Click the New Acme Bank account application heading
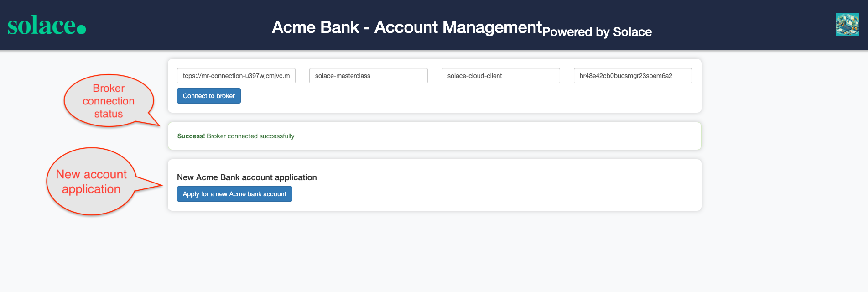Image resolution: width=868 pixels, height=292 pixels. pyautogui.click(x=247, y=177)
